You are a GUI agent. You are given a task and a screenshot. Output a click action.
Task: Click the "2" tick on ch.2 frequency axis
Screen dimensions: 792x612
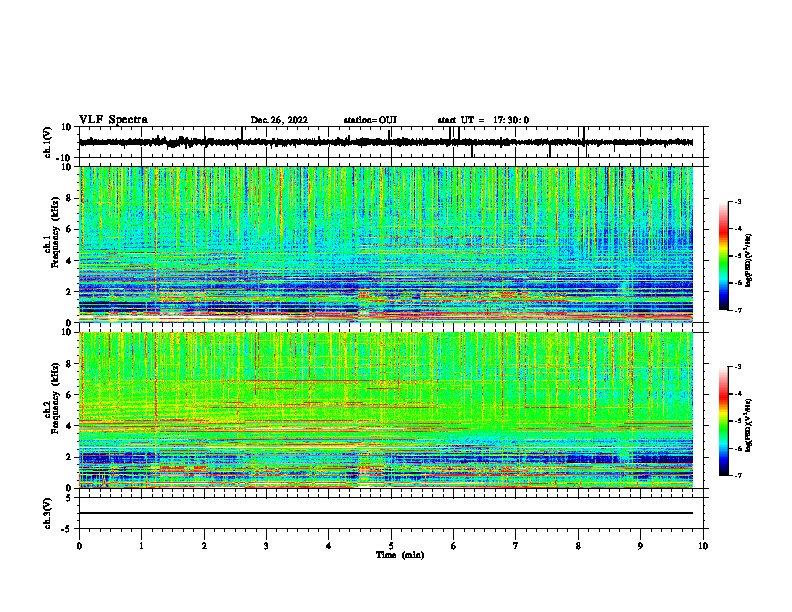click(x=69, y=457)
